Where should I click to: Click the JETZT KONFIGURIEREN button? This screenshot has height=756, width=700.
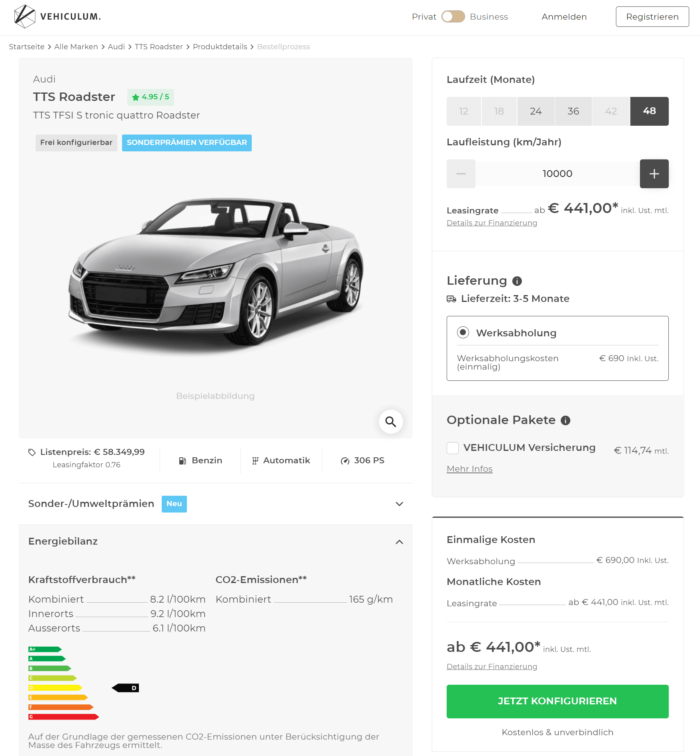(558, 701)
